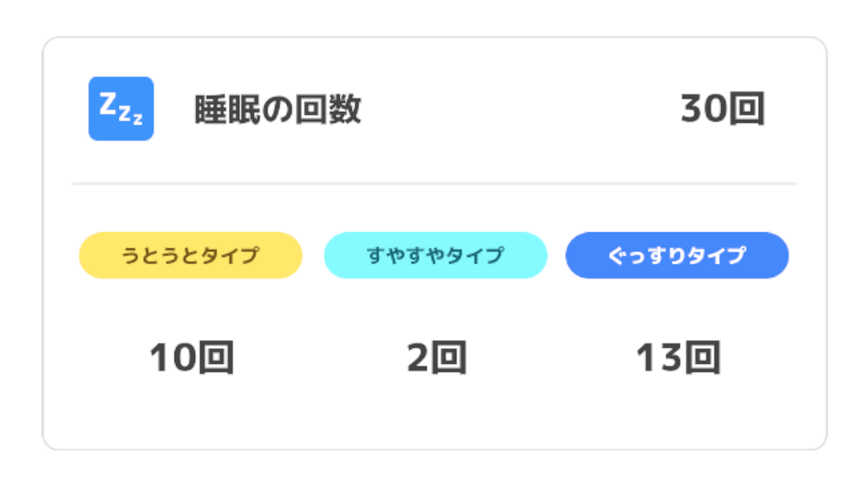The height and width of the screenshot is (478, 868).
Task: Click the 回 character after 30
Action: point(747,108)
